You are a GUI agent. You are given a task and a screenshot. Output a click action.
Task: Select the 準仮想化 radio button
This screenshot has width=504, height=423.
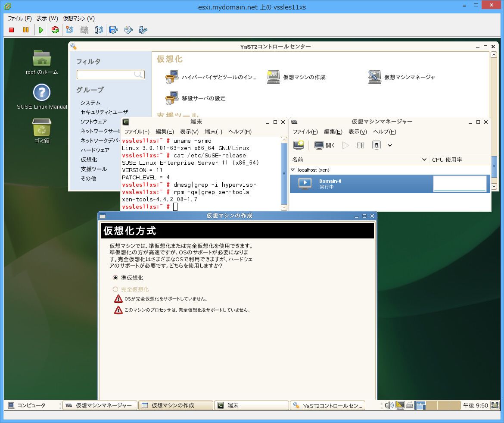click(115, 278)
